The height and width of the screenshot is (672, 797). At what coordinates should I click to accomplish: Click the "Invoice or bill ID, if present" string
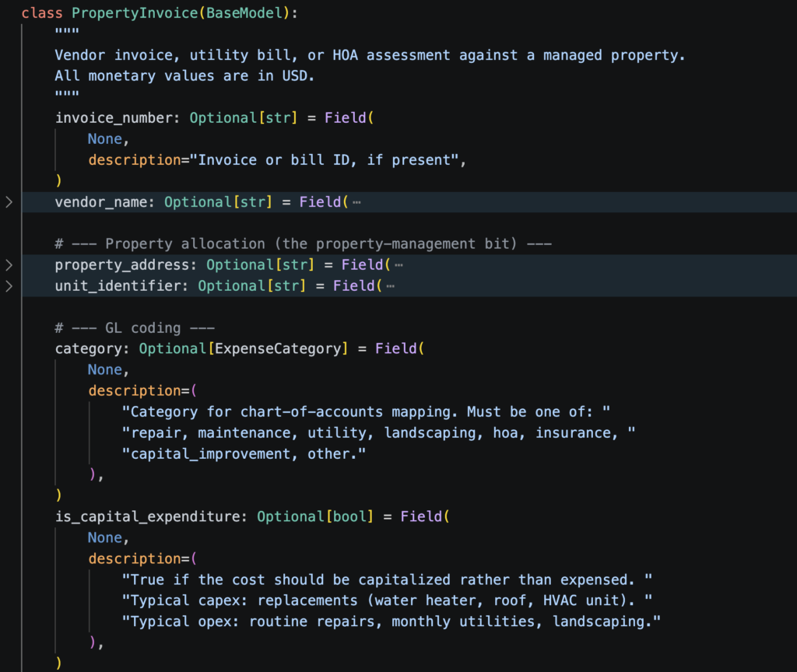point(325,160)
